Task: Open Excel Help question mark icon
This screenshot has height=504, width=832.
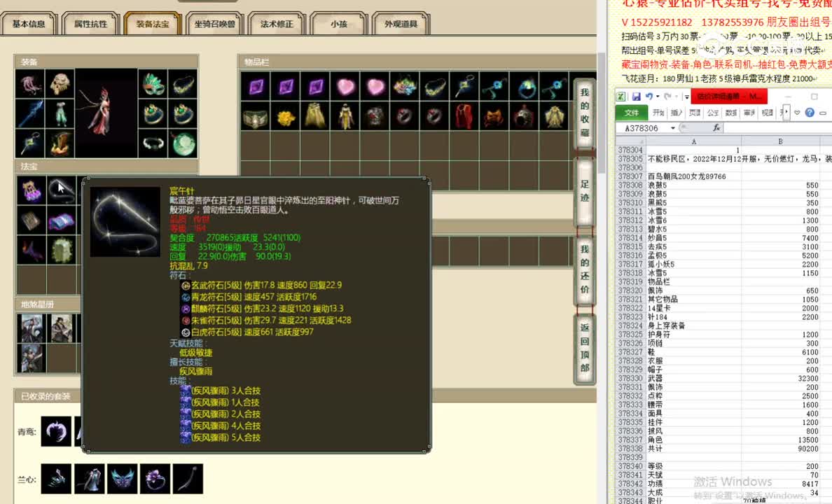Action: click(810, 113)
